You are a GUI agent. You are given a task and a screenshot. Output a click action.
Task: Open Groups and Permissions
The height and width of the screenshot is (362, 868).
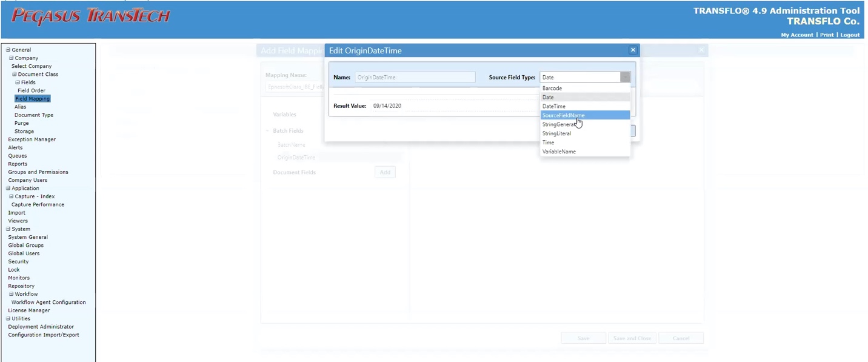click(x=38, y=172)
